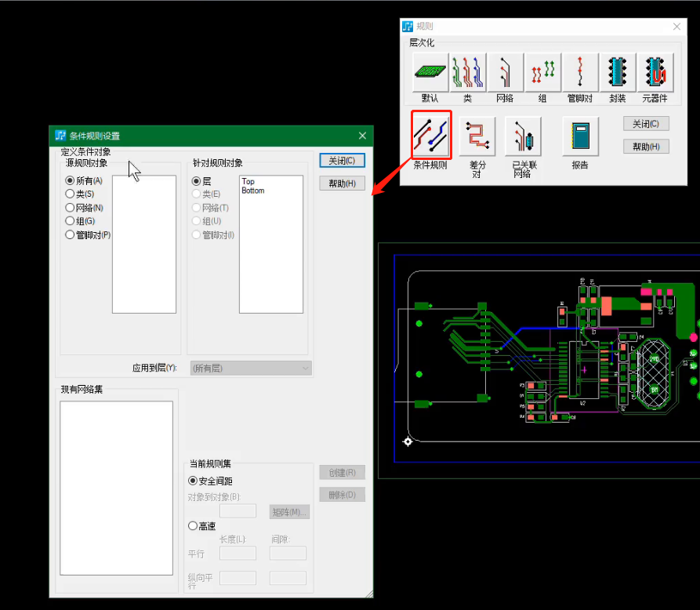Open 管脚对 (Pin Pairs) rules icon
The width and height of the screenshot is (700, 610).
pos(579,72)
